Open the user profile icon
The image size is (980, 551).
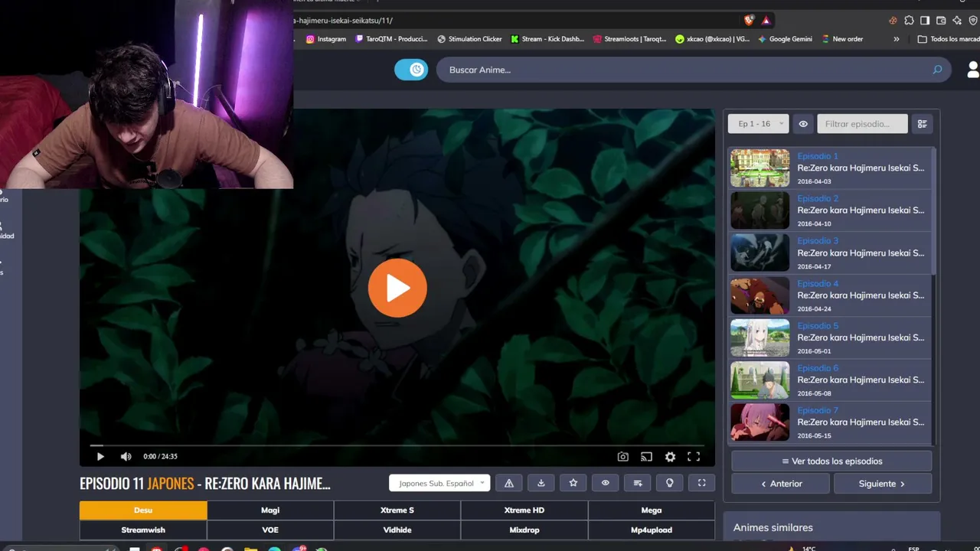(x=973, y=70)
